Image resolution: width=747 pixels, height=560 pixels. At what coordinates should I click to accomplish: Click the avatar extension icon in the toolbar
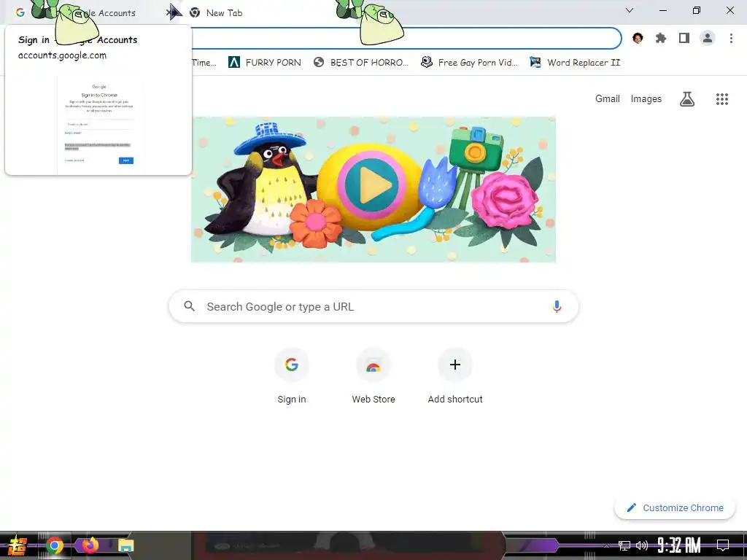638,38
